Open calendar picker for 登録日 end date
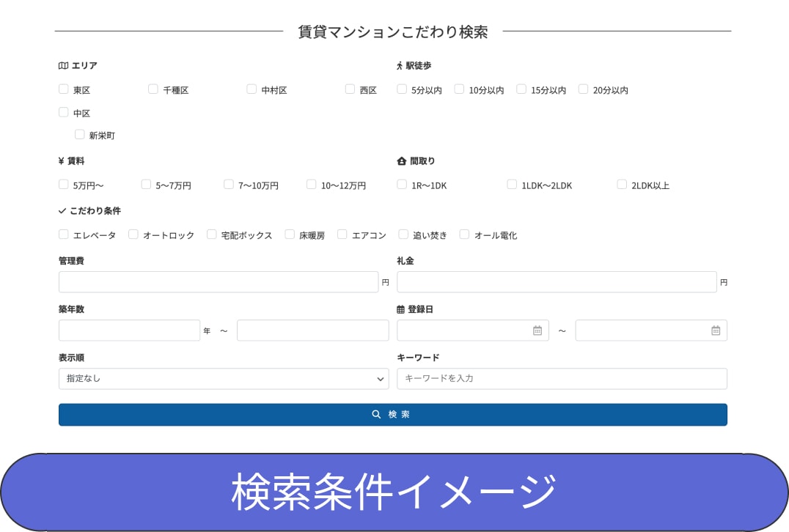The width and height of the screenshot is (789, 532). coord(716,330)
